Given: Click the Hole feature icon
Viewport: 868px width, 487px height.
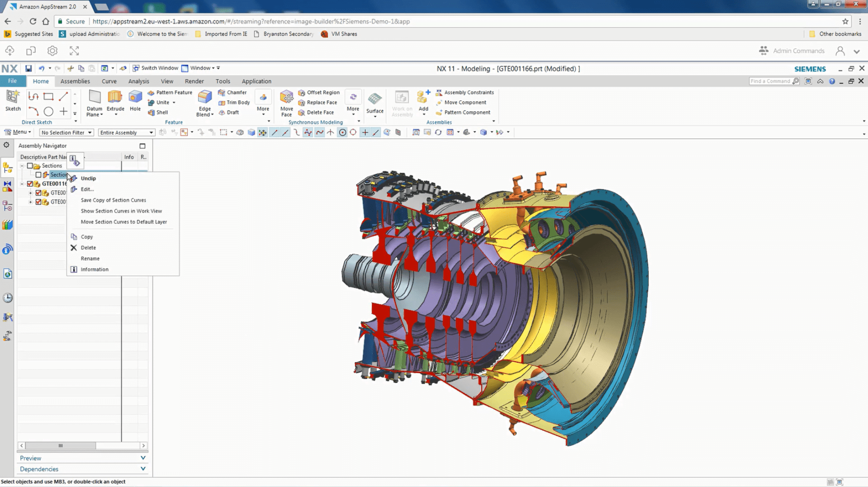Looking at the screenshot, I should (x=135, y=97).
